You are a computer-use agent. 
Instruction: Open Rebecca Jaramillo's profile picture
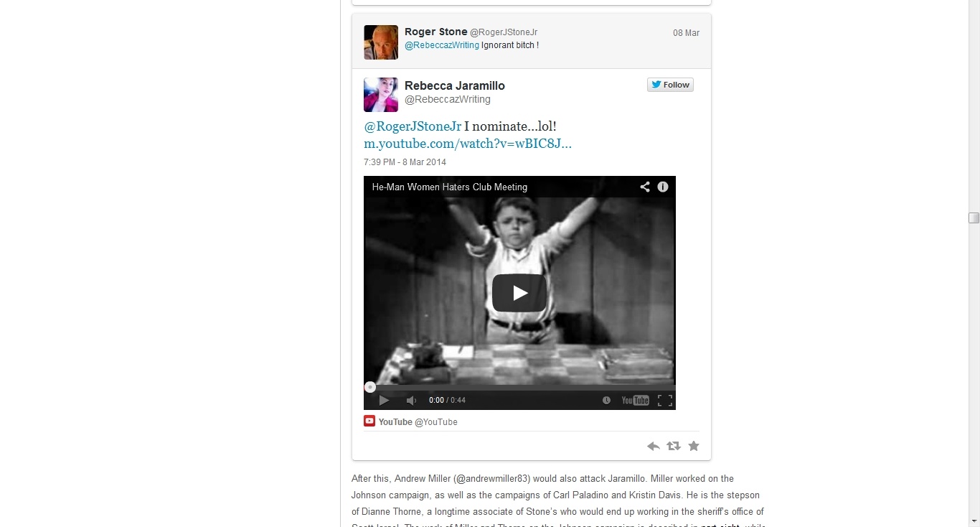click(x=381, y=95)
